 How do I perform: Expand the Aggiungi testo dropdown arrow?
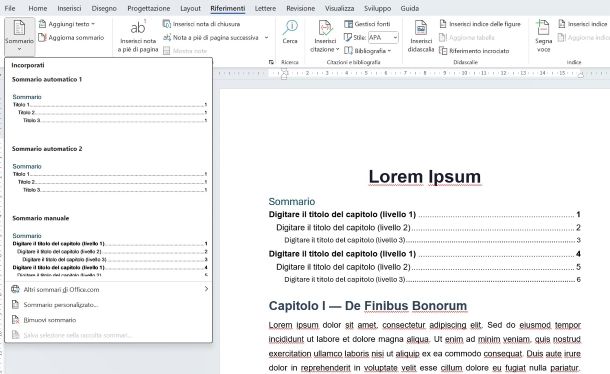coord(93,24)
